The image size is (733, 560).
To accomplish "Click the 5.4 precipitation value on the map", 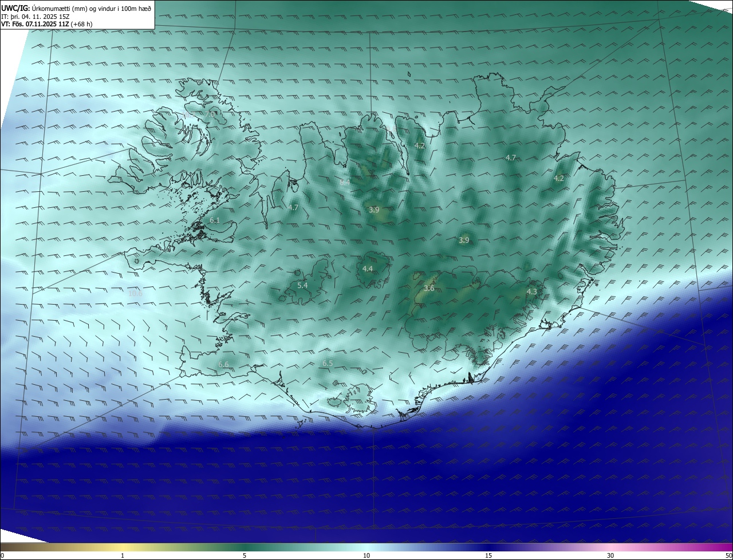I will tap(302, 285).
